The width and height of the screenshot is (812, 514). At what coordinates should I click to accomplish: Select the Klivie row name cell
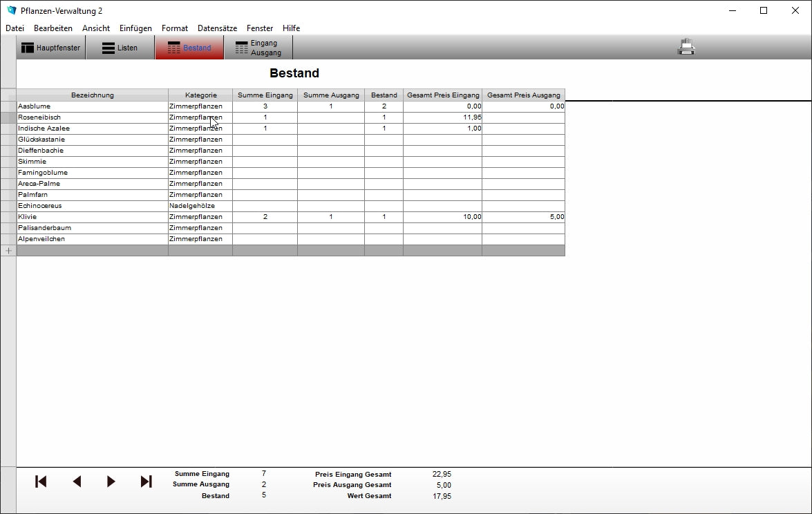tap(92, 217)
